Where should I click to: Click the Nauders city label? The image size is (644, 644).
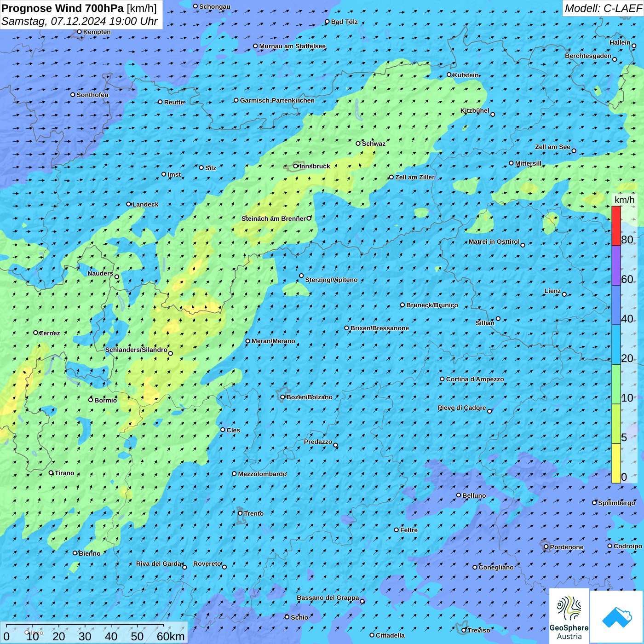pos(100,273)
